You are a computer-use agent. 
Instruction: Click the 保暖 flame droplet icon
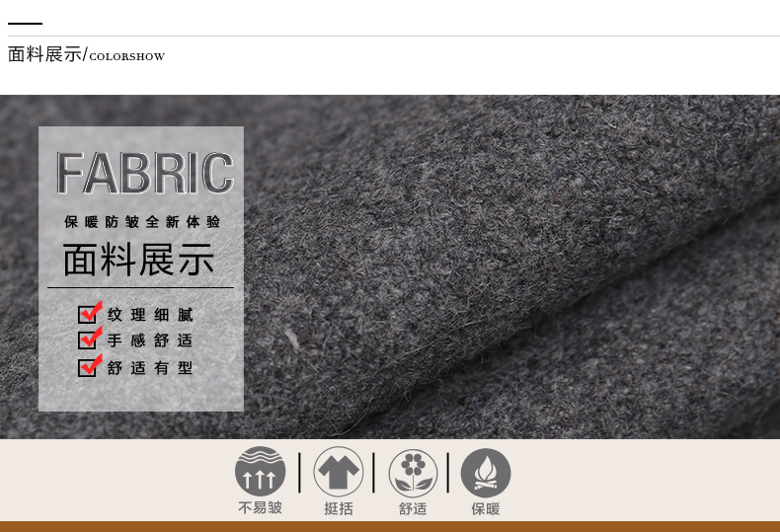pyautogui.click(x=486, y=472)
